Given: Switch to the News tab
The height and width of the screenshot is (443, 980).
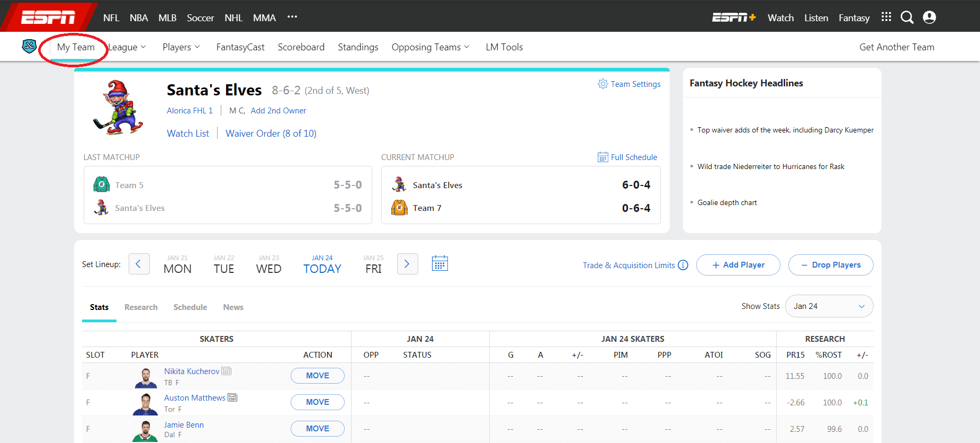Looking at the screenshot, I should coord(233,307).
